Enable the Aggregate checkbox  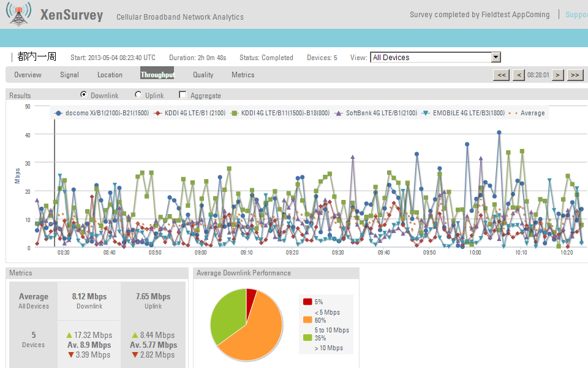coord(183,94)
